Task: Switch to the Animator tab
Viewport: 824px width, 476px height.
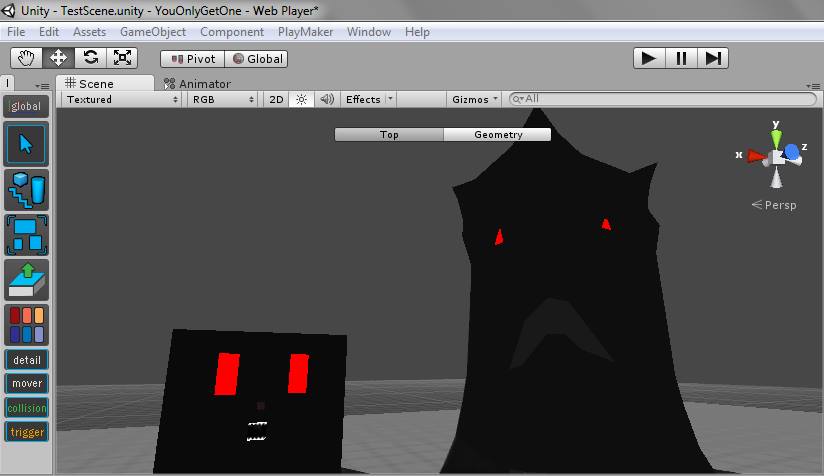Action: [x=197, y=84]
